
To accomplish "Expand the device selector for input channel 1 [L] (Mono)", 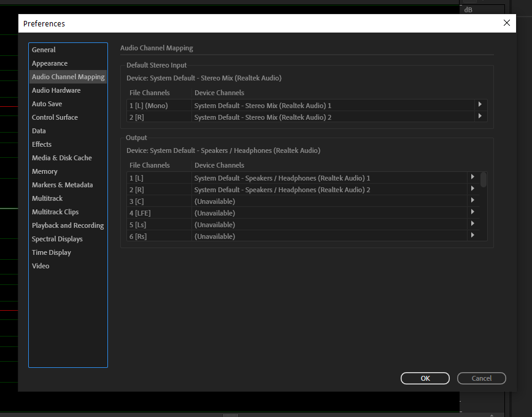I will [480, 105].
